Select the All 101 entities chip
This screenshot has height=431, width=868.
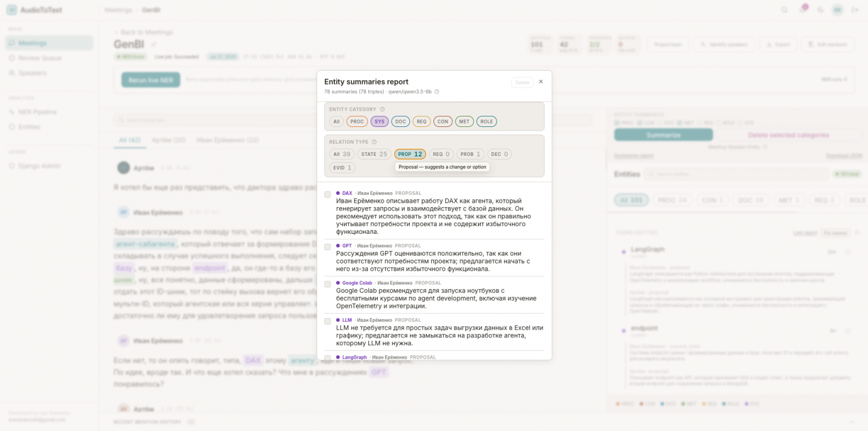tap(632, 200)
